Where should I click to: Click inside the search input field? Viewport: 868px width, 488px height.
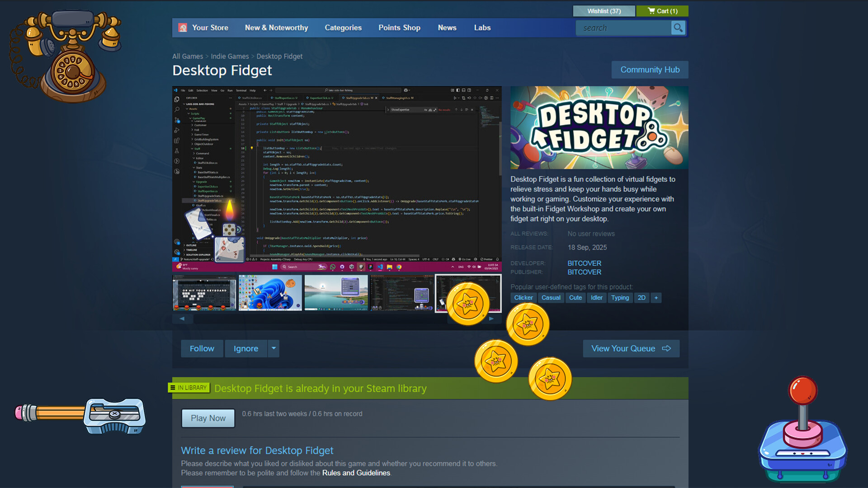624,28
